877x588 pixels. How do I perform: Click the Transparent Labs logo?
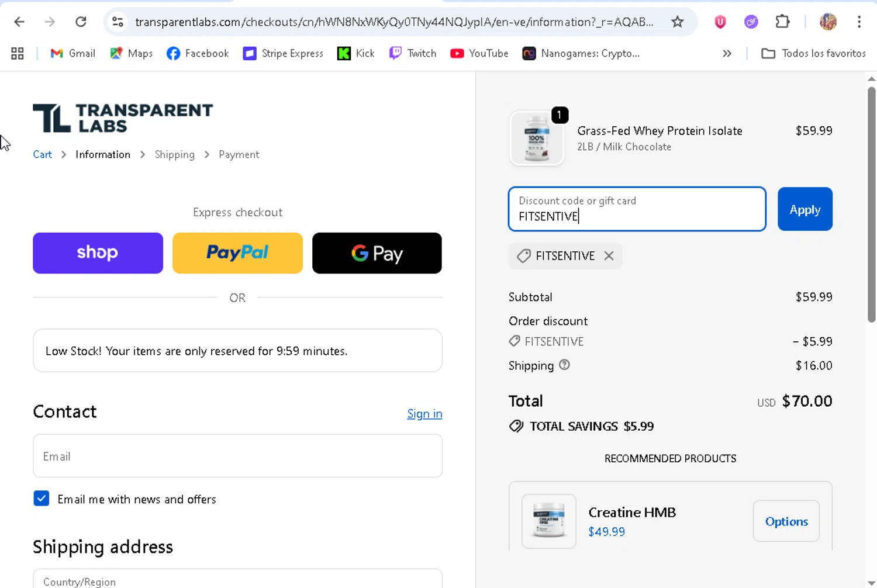(x=123, y=117)
